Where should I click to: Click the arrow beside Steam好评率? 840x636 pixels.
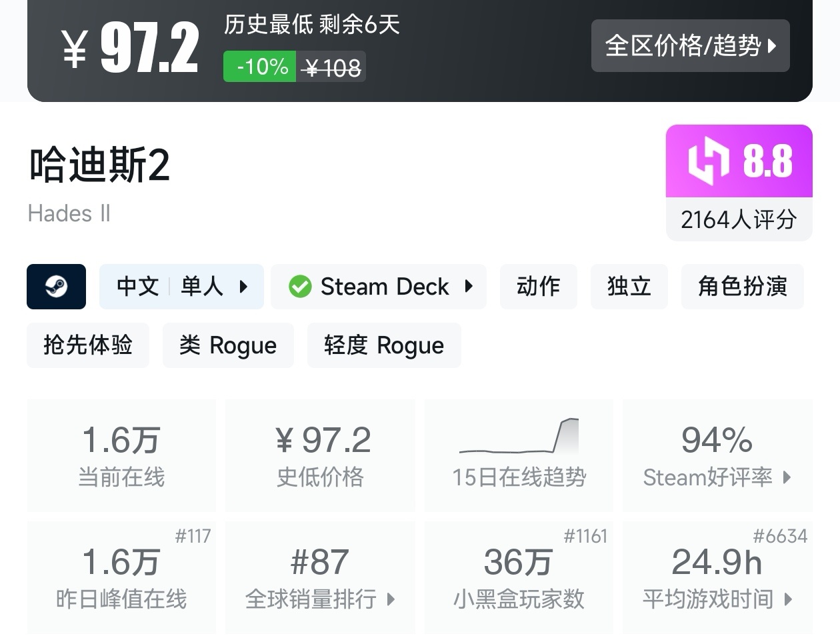coord(787,477)
